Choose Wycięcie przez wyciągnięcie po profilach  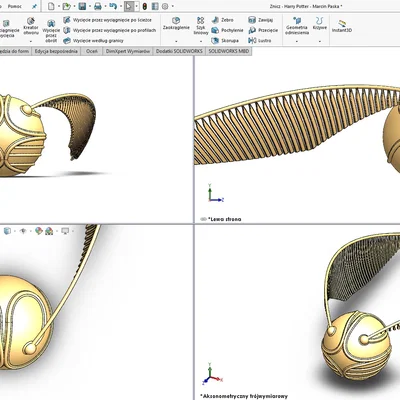click(110, 30)
